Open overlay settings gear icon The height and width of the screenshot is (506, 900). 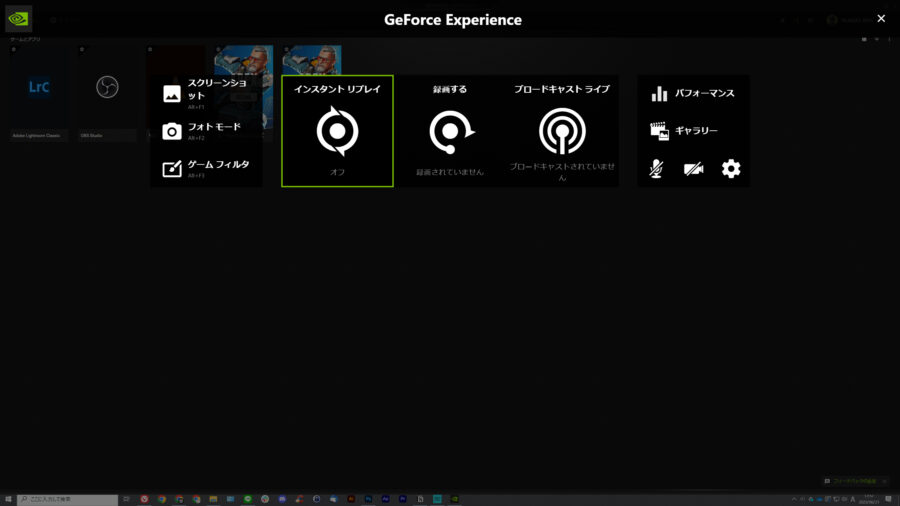coord(731,169)
